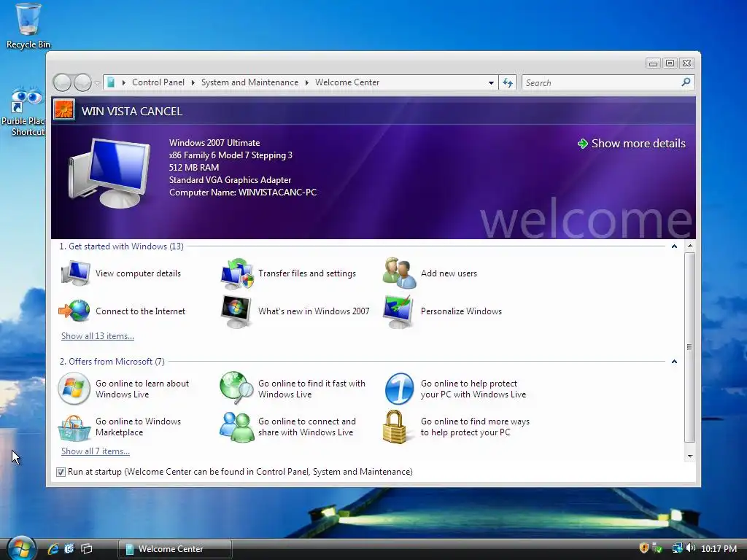This screenshot has height=560, width=747.
Task: Click the vertical scrollbar thumb
Action: [689, 347]
